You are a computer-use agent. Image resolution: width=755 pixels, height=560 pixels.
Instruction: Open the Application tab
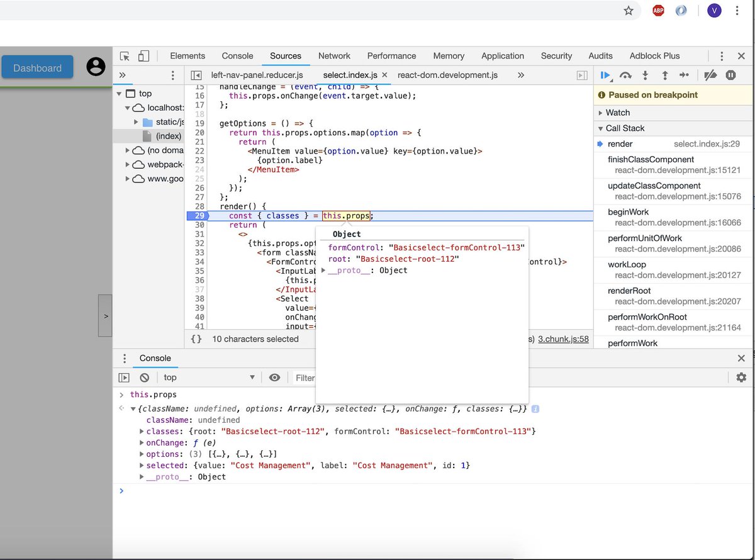[503, 56]
